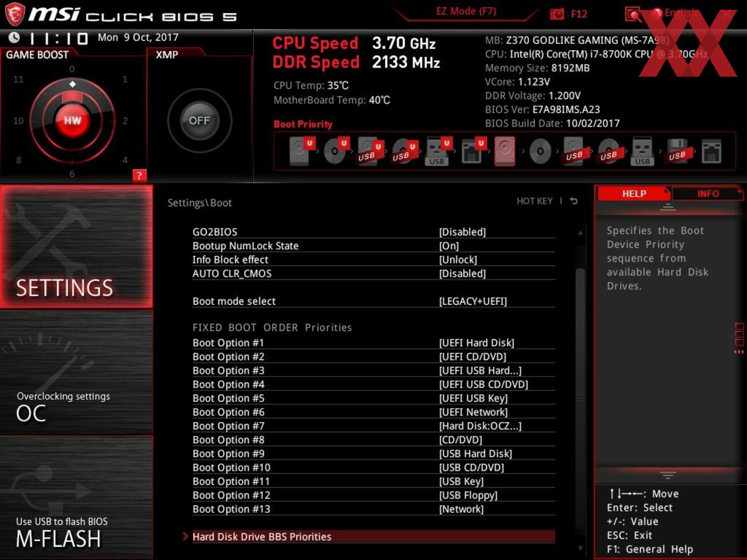Image resolution: width=747 pixels, height=560 pixels.
Task: Select the UEFI USB CD/DVD boot icon
Action: (404, 151)
